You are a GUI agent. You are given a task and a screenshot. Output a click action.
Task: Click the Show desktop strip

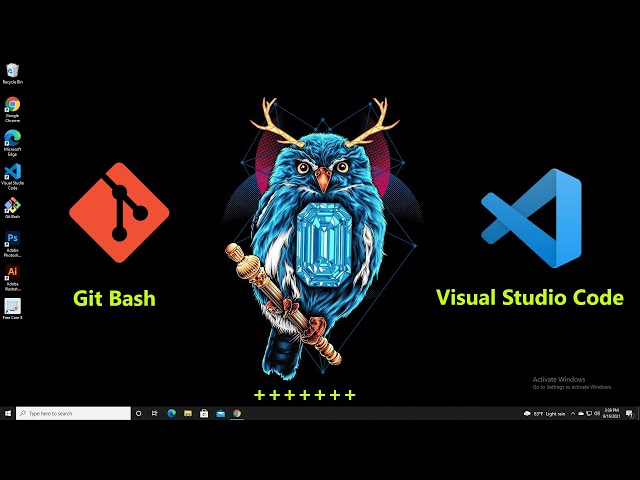click(x=638, y=413)
